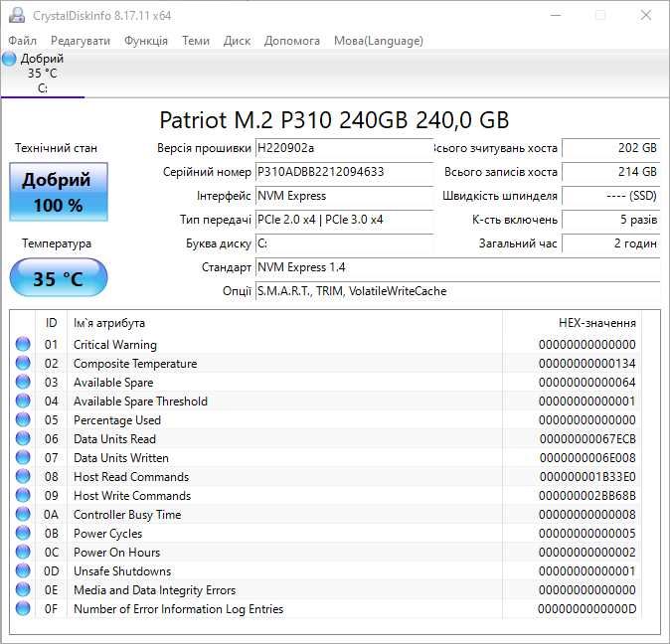Select the Percentage Used attribute name
The height and width of the screenshot is (644, 670).
[117, 420]
